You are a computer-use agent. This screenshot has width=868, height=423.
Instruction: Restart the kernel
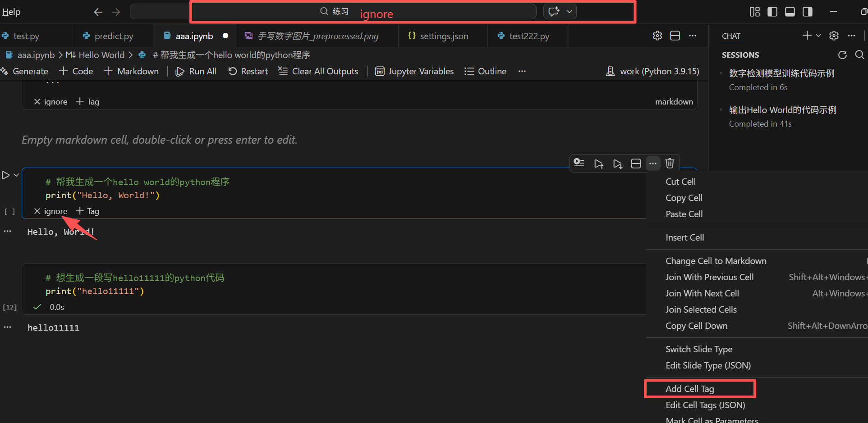coord(248,71)
